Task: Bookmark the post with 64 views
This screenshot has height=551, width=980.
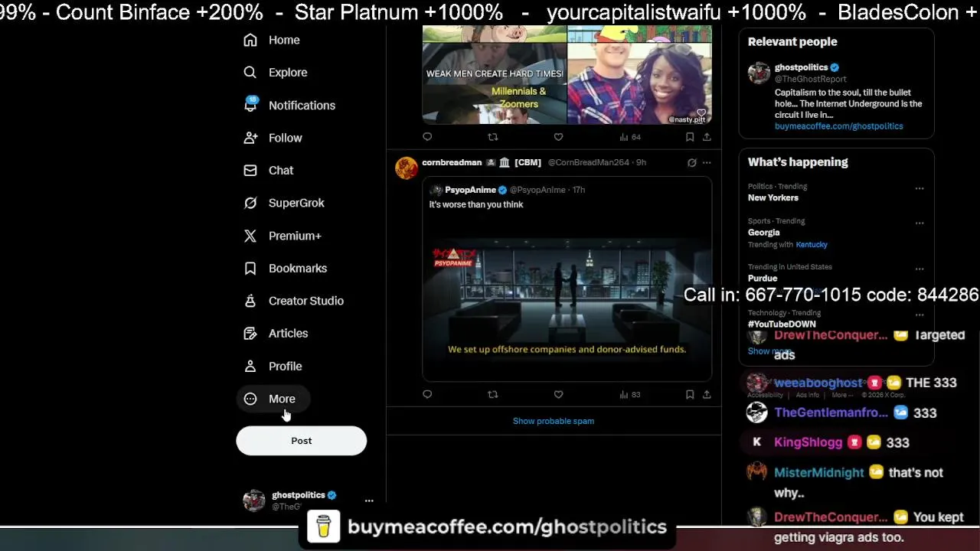Action: tap(690, 137)
